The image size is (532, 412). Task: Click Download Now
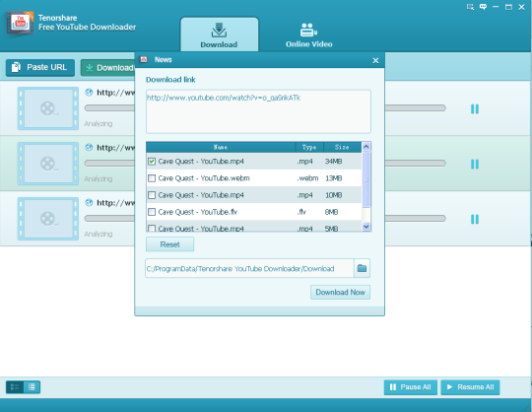coord(340,292)
